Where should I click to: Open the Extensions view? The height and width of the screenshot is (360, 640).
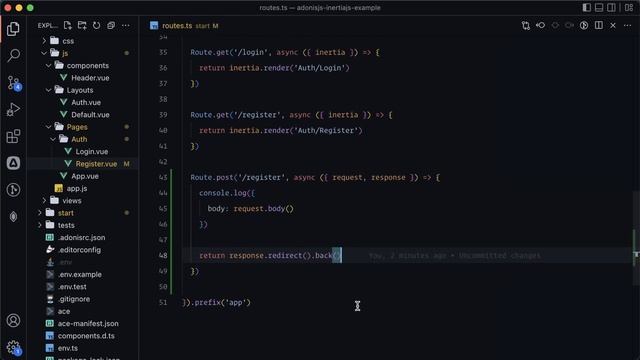pos(13,136)
